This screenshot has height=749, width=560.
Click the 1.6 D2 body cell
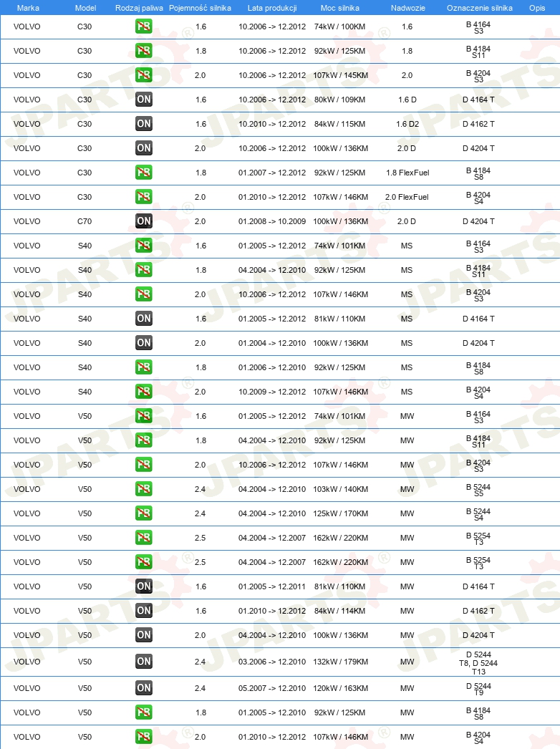[x=407, y=124]
